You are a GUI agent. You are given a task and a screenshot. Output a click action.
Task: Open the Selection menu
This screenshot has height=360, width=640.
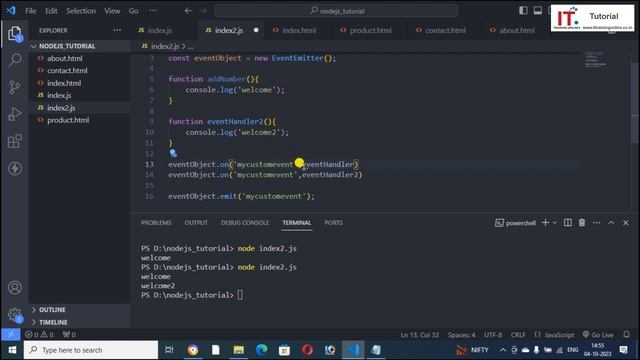pos(81,11)
